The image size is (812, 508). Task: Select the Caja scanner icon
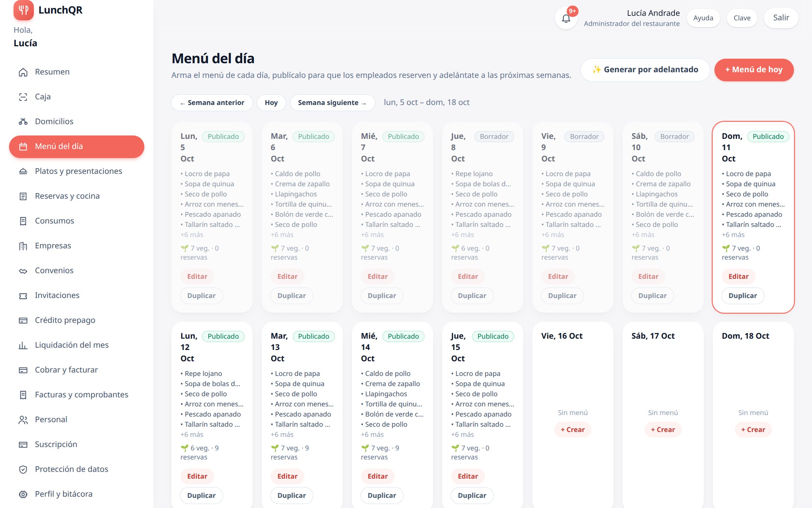coord(23,97)
